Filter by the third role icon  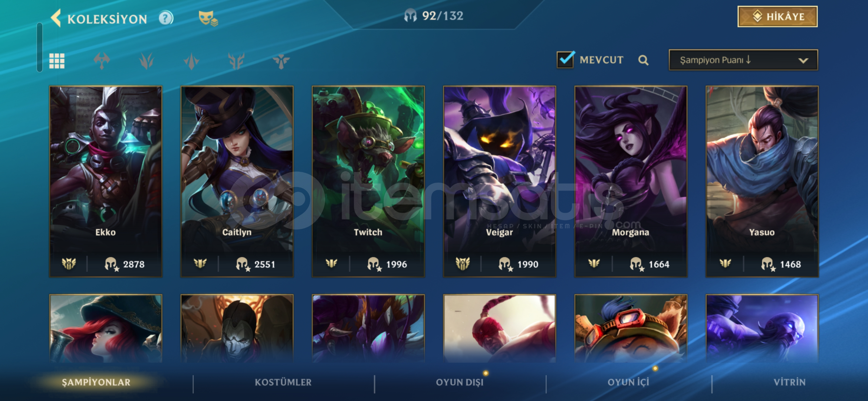[191, 61]
